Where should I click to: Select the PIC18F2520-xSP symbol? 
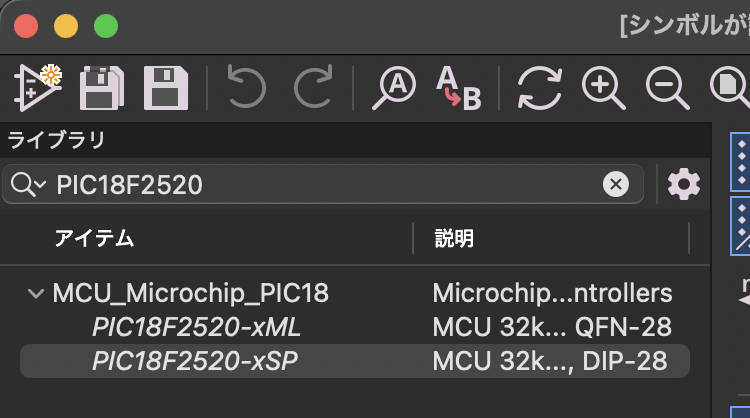[354, 361]
